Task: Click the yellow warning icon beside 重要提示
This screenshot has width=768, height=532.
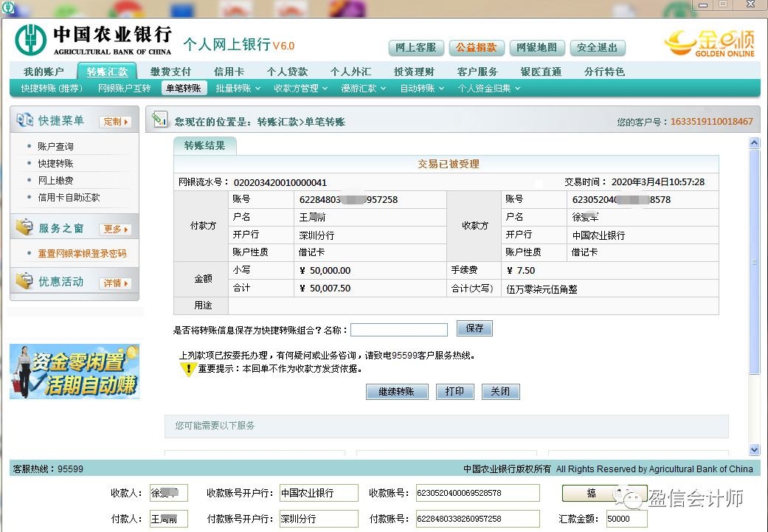Action: pos(187,368)
